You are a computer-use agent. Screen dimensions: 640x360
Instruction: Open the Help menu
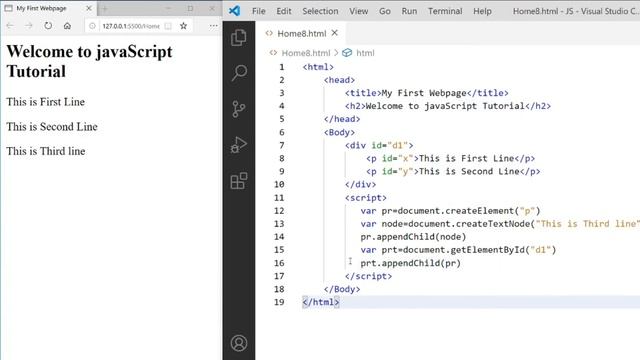482,11
